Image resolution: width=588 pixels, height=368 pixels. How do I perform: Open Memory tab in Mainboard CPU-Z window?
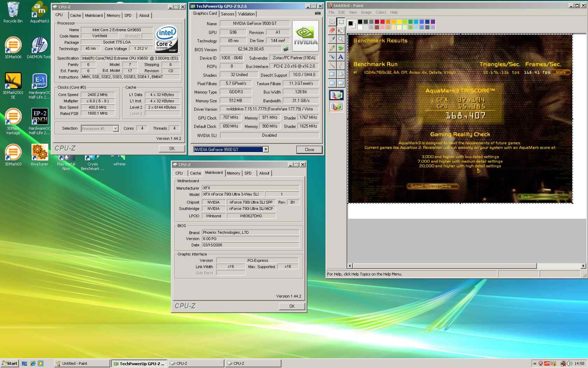click(x=233, y=173)
